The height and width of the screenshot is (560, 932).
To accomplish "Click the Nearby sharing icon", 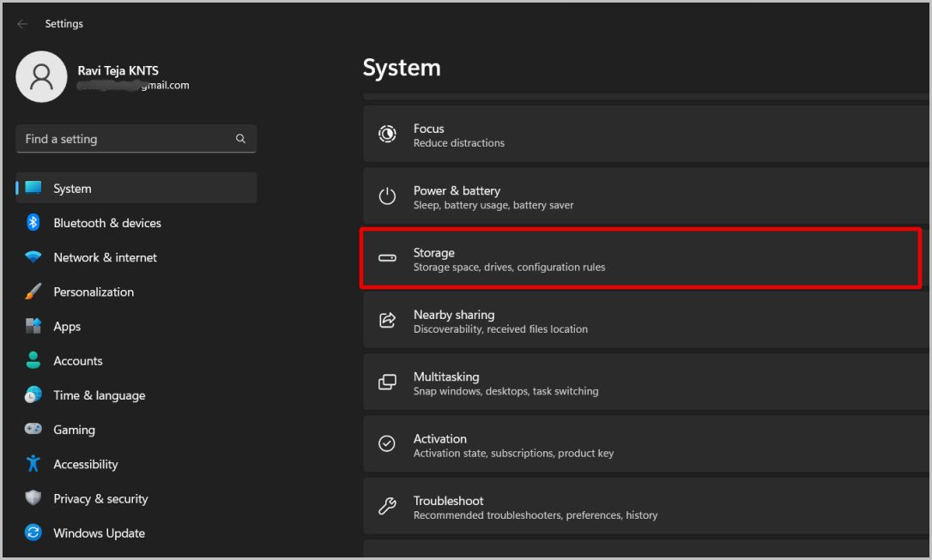I will tap(387, 321).
